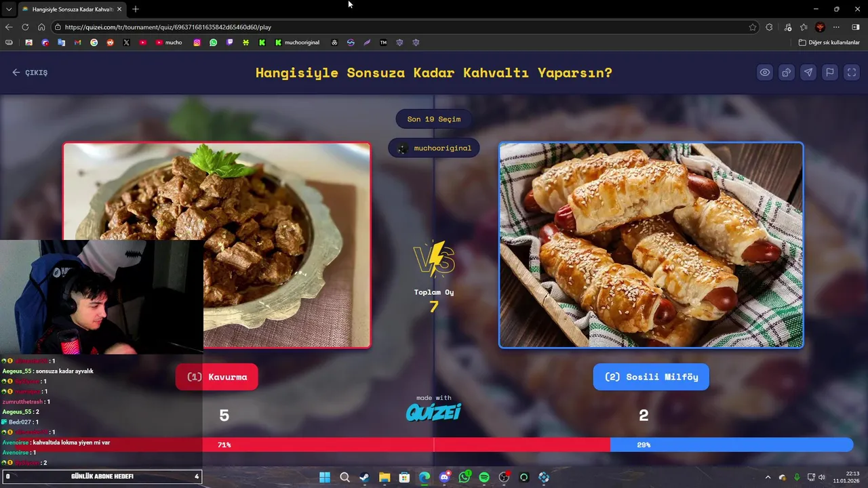Click the ÇIKIŞ exit link

pyautogui.click(x=30, y=73)
